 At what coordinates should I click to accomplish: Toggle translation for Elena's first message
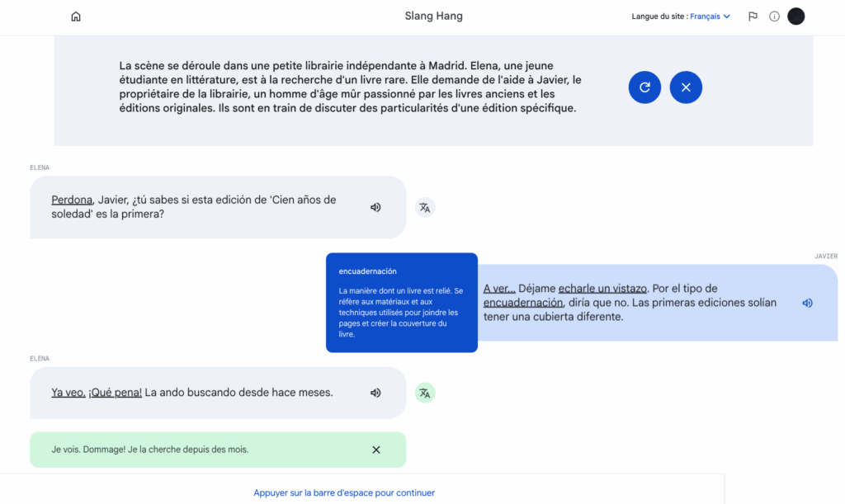425,208
